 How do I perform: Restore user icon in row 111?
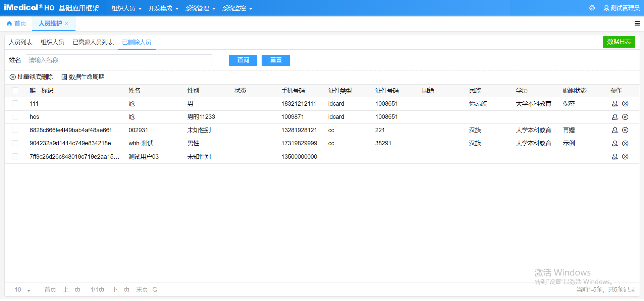pyautogui.click(x=615, y=104)
